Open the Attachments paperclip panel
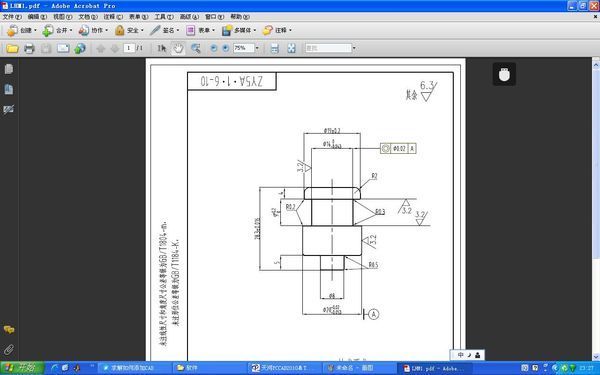This screenshot has width=600, height=375. 8,349
